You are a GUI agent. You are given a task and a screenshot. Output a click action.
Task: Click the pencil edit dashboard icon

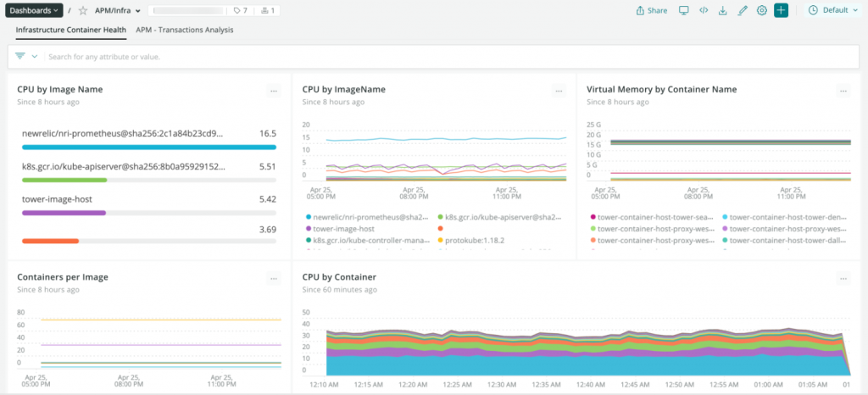click(743, 11)
